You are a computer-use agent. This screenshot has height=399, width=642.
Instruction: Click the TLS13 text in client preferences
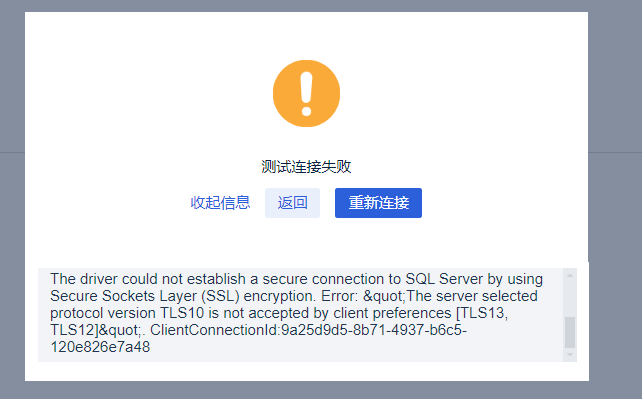pyautogui.click(x=482, y=313)
